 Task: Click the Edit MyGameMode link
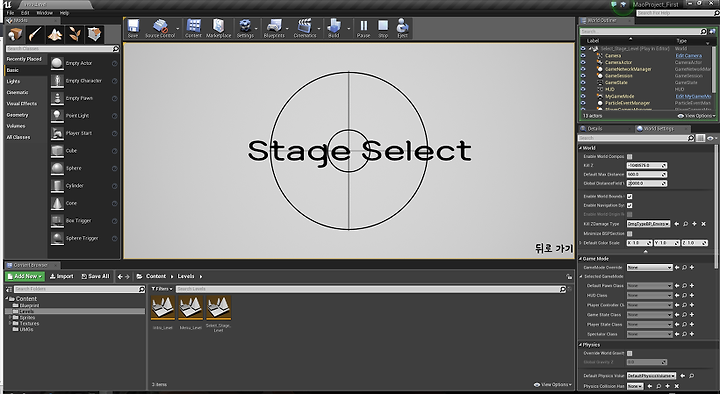(x=693, y=96)
